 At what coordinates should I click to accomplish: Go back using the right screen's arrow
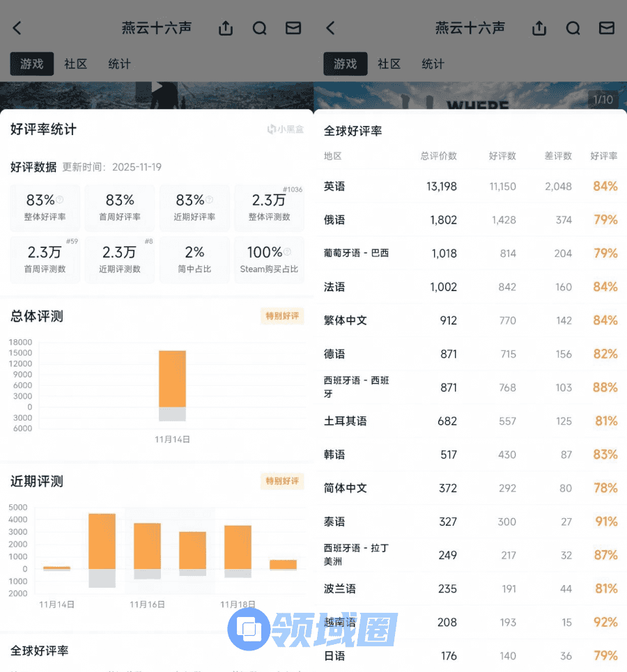click(331, 28)
